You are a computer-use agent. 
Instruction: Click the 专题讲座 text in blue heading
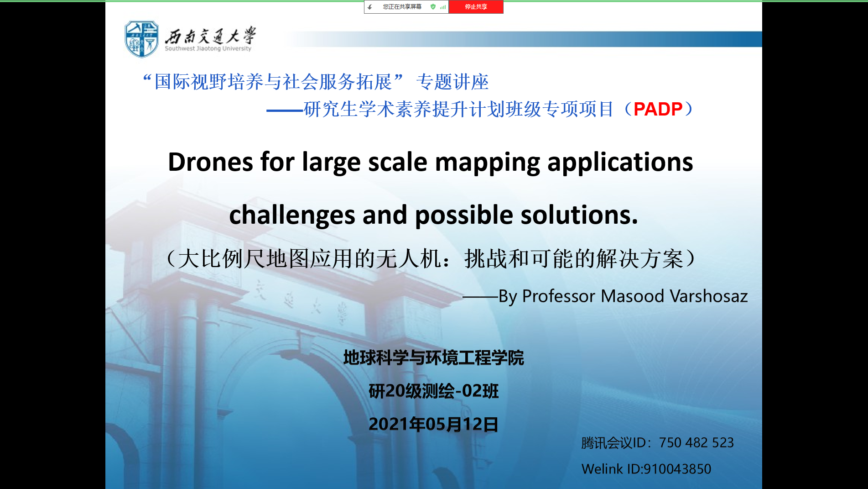tap(452, 82)
